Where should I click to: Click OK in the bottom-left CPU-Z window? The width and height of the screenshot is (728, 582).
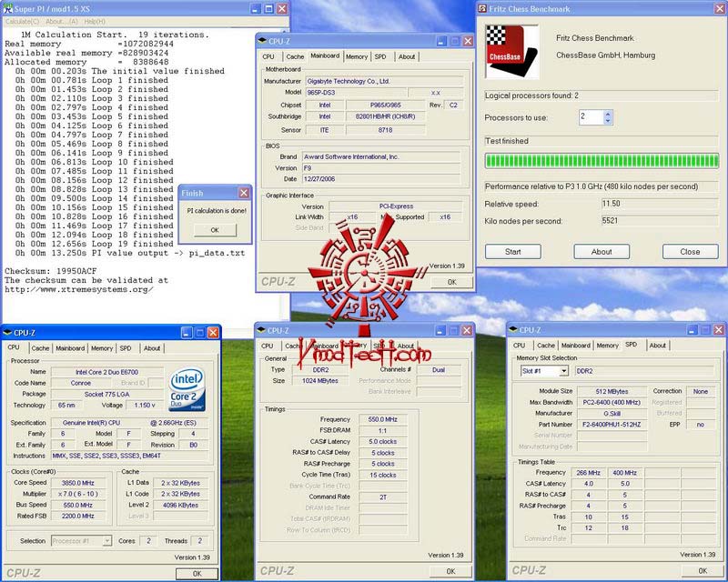pos(197,574)
